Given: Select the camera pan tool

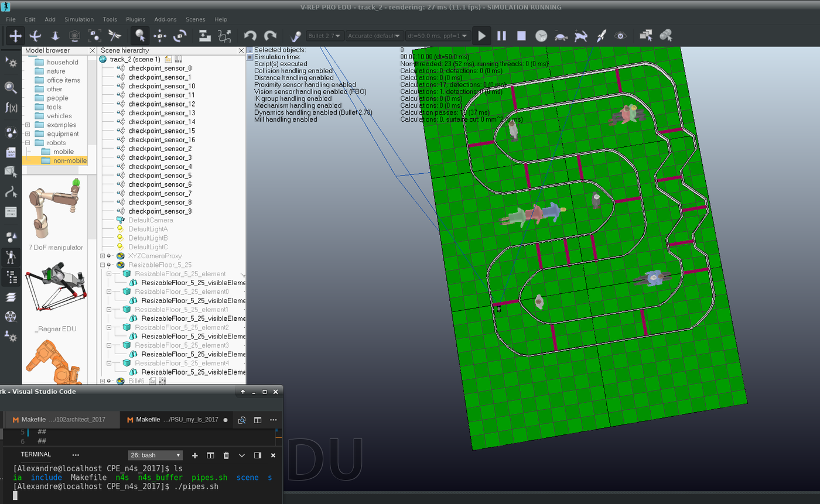Looking at the screenshot, I should [x=15, y=36].
